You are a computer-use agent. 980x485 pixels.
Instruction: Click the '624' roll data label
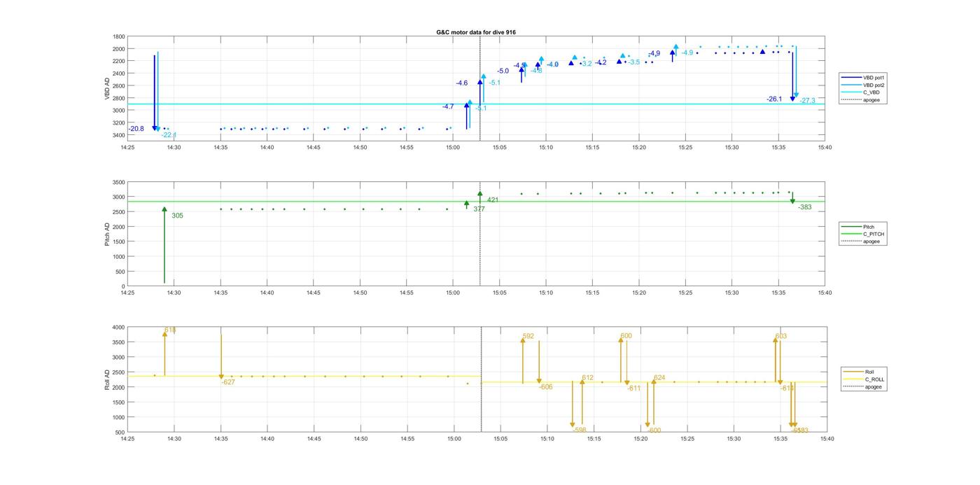[659, 378]
